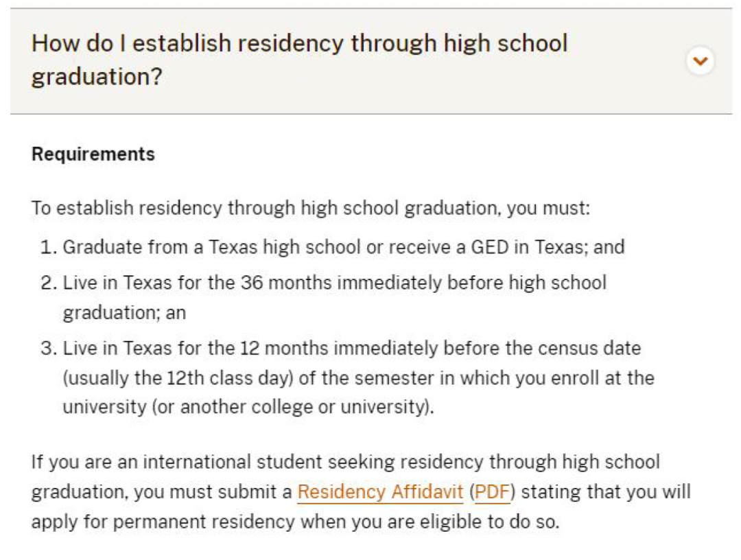Click 'graduation; an' at end of item two
741x560 pixels.
[x=124, y=313]
